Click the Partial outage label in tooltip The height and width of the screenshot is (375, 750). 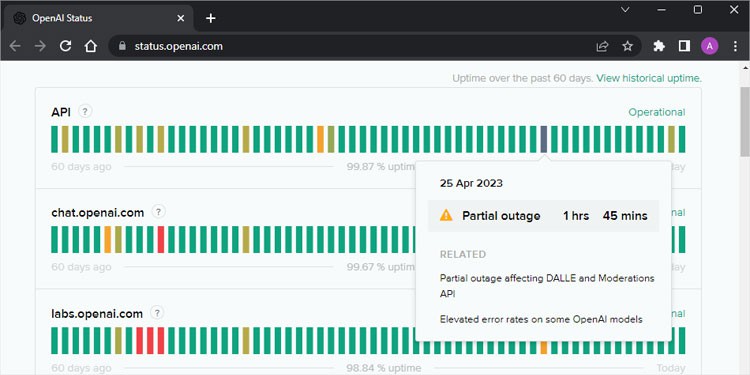point(501,216)
